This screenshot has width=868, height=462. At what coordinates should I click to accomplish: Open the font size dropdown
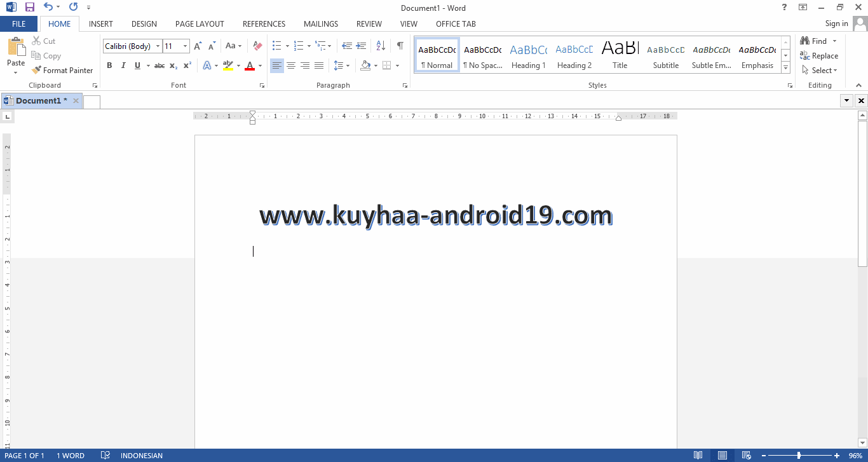coord(186,46)
